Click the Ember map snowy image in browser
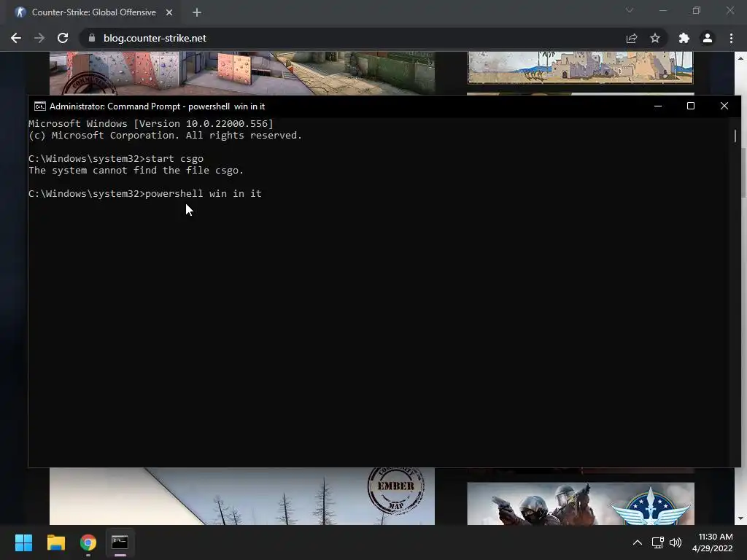Viewport: 747px width, 560px height. pyautogui.click(x=242, y=496)
